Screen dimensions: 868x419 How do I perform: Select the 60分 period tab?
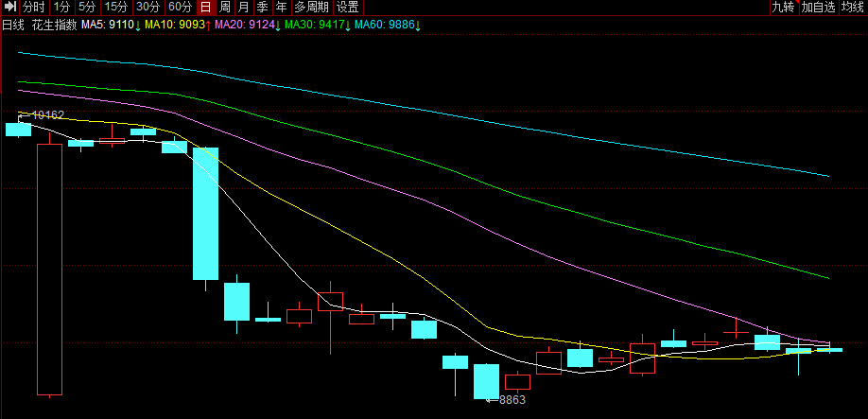pyautogui.click(x=181, y=8)
